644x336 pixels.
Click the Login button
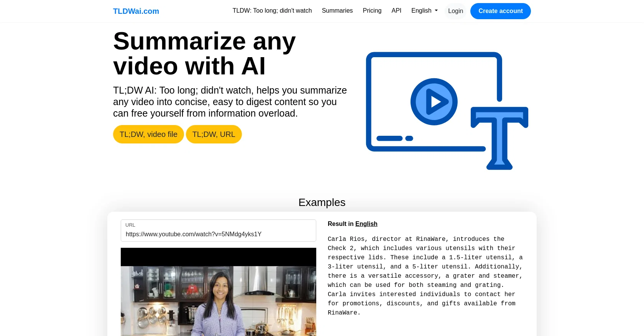pyautogui.click(x=455, y=11)
